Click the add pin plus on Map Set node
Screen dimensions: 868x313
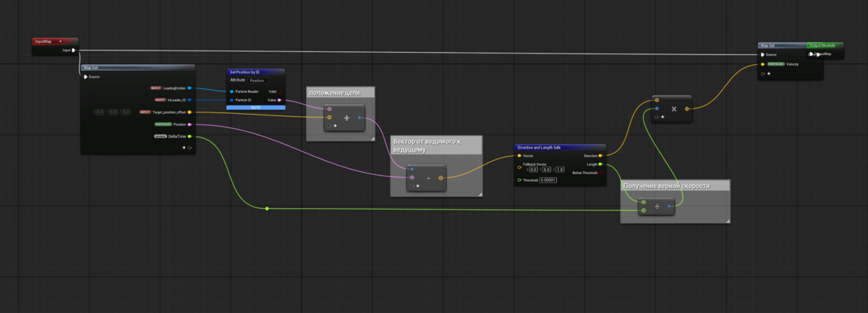[769, 74]
